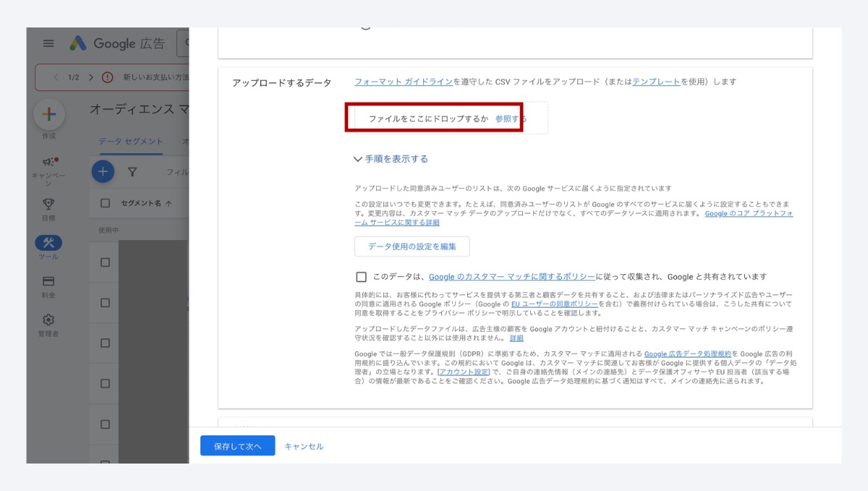Click データ使用の設定を編集 button

(412, 247)
